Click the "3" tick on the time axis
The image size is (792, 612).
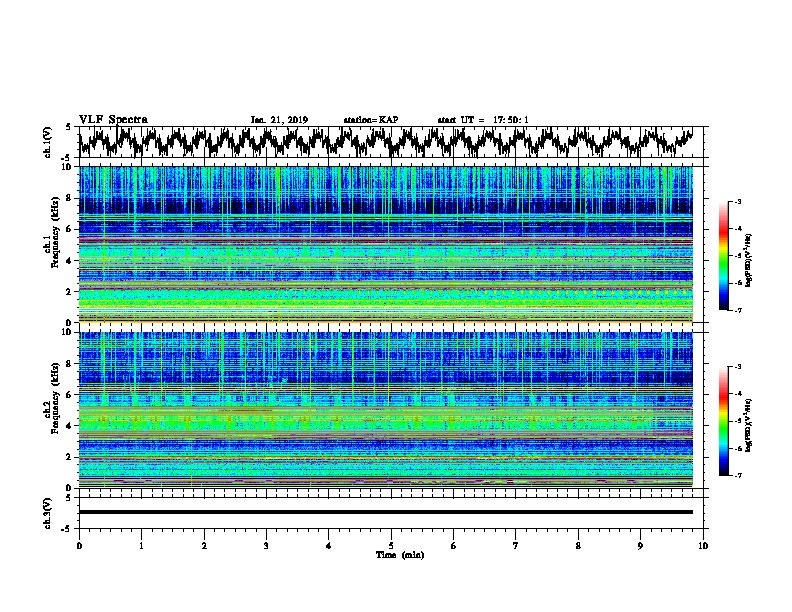[266, 546]
